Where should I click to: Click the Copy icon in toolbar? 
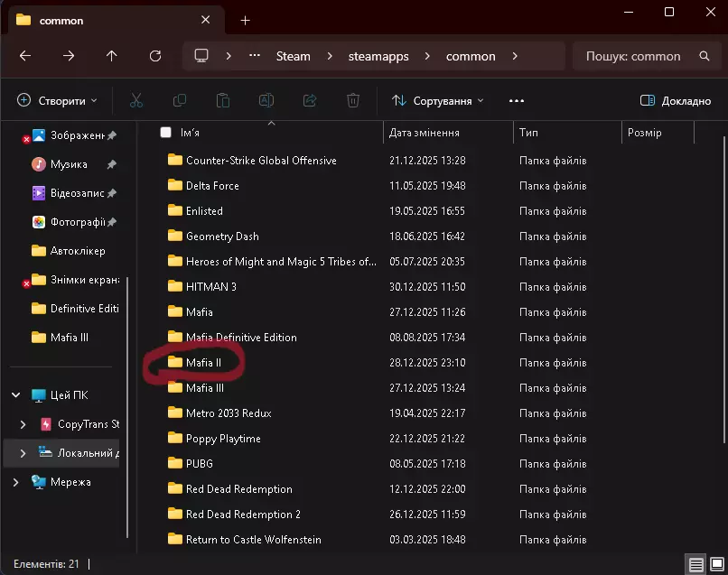(180, 101)
